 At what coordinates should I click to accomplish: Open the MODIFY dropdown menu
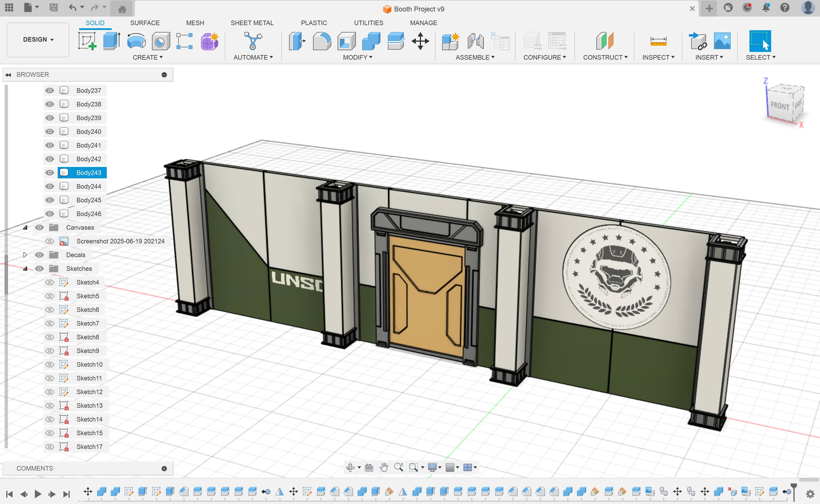358,57
